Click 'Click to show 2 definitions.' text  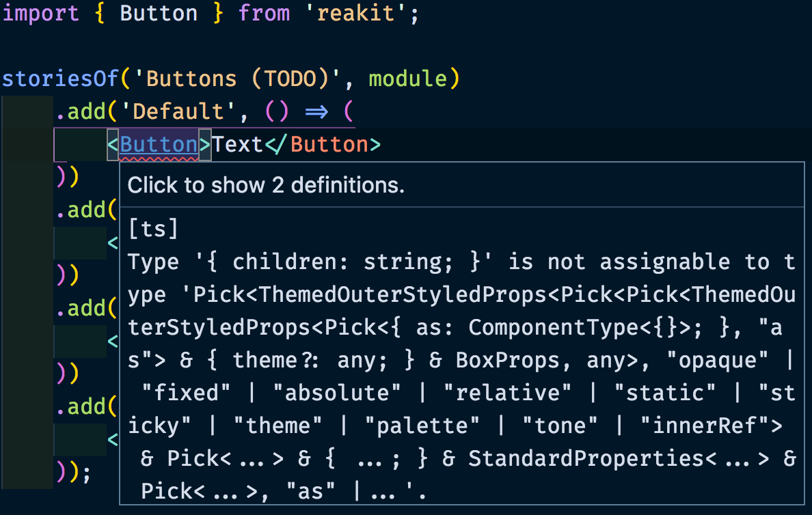(x=266, y=185)
